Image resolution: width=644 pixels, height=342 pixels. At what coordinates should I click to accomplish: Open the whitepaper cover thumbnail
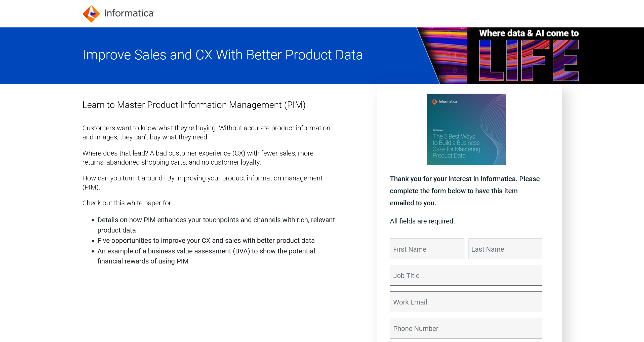tap(466, 129)
